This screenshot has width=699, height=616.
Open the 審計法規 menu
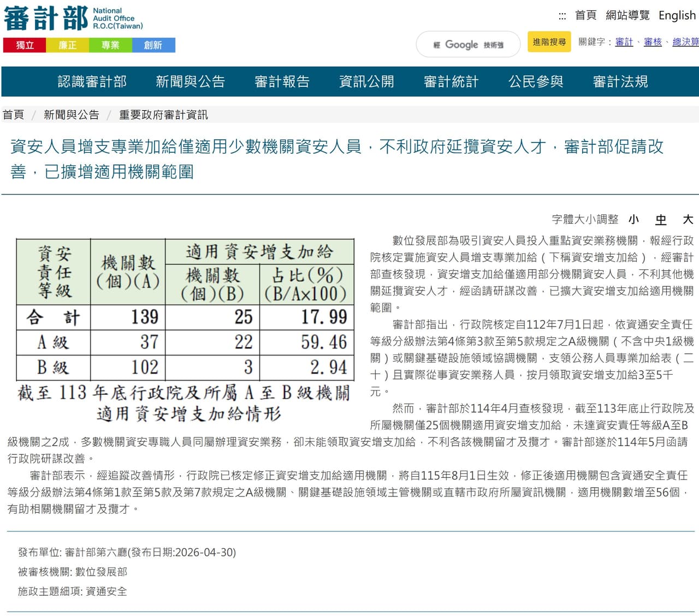(620, 82)
